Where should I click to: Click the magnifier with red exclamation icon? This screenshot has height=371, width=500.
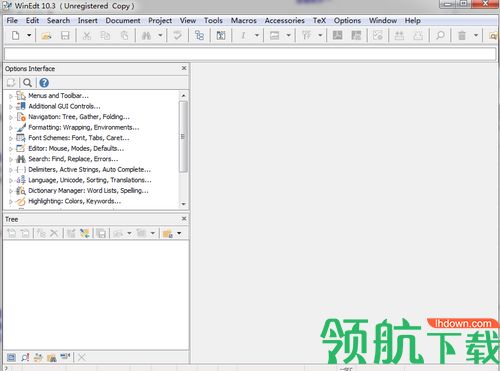click(25, 357)
